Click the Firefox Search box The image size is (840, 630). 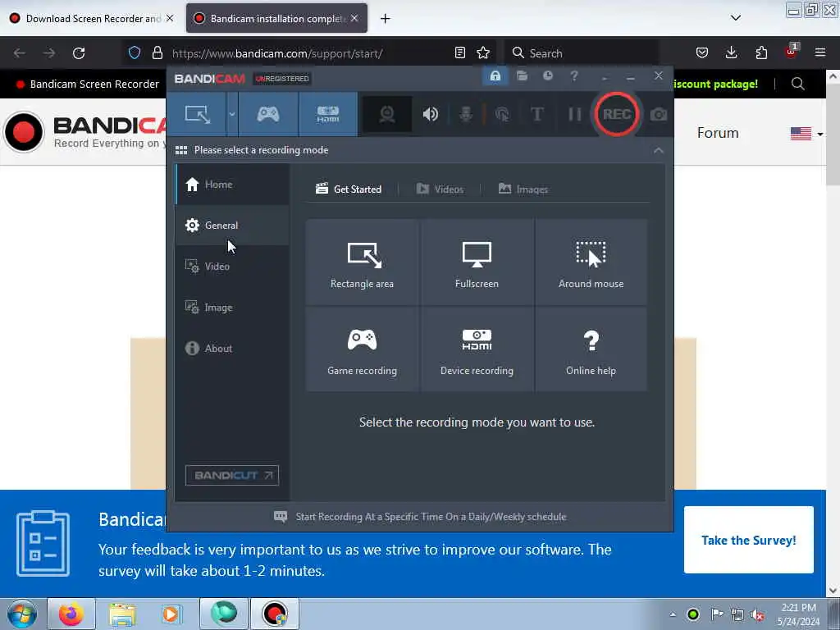(x=582, y=53)
